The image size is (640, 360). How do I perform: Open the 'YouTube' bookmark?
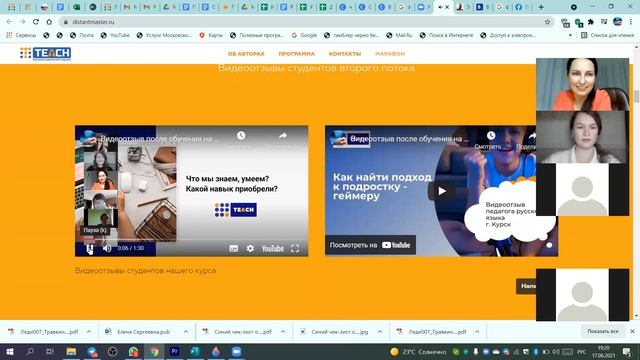coord(115,36)
